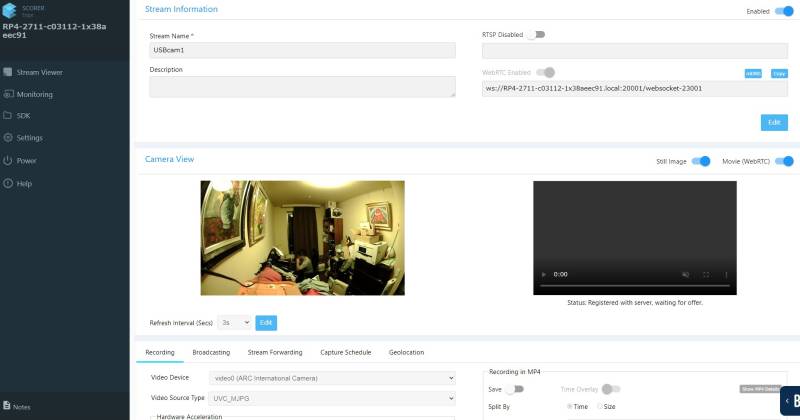Toggle the RTSP Disabled switch

537,34
